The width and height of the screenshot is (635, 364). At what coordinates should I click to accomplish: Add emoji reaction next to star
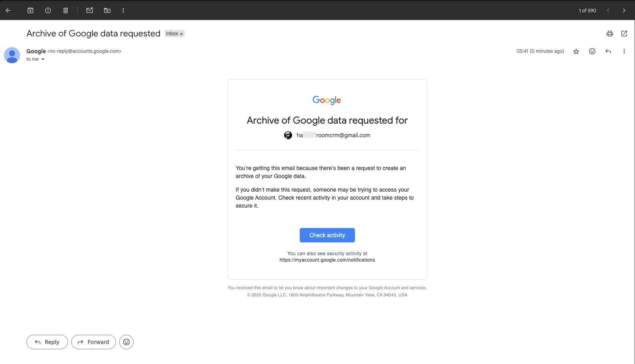592,51
